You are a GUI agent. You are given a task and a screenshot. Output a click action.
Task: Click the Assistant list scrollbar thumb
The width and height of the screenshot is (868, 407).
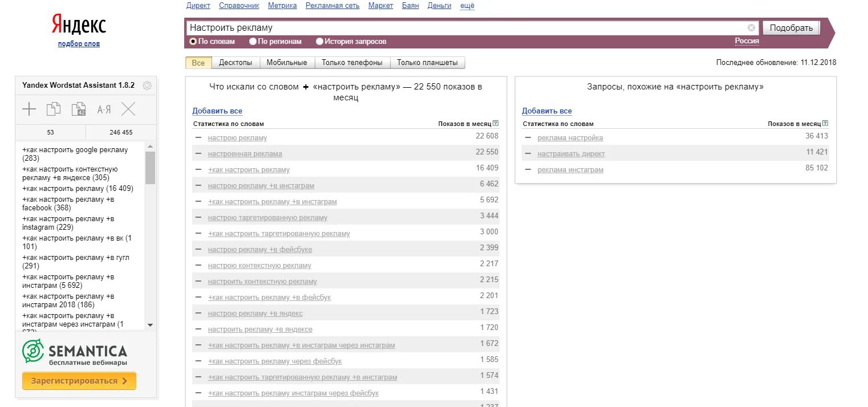pyautogui.click(x=150, y=168)
